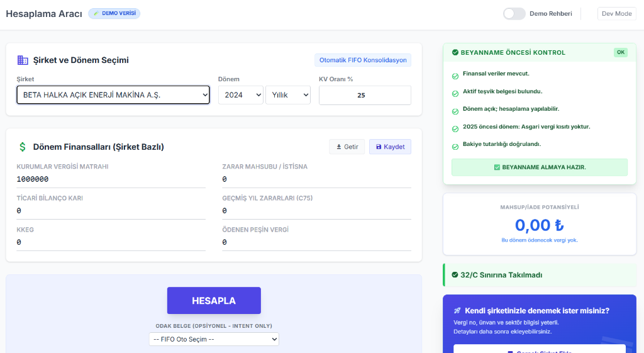Click the check icon next to Aktif teşvik belgesi bulundu
Viewport: 644px width, 353px height.
455,93
